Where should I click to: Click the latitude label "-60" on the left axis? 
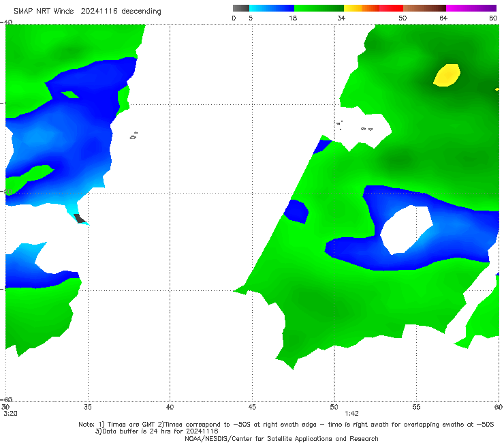[6, 399]
